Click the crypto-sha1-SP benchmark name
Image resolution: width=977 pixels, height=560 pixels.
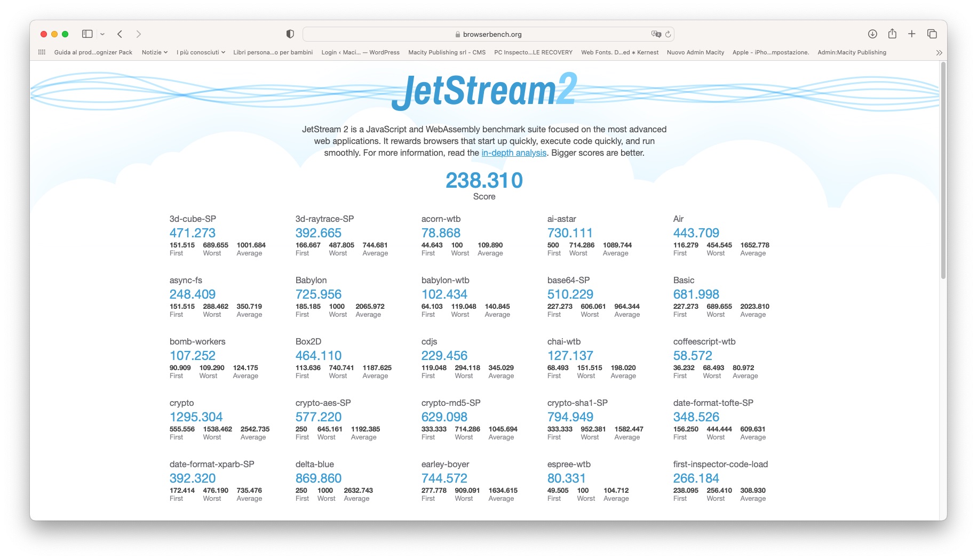point(577,403)
